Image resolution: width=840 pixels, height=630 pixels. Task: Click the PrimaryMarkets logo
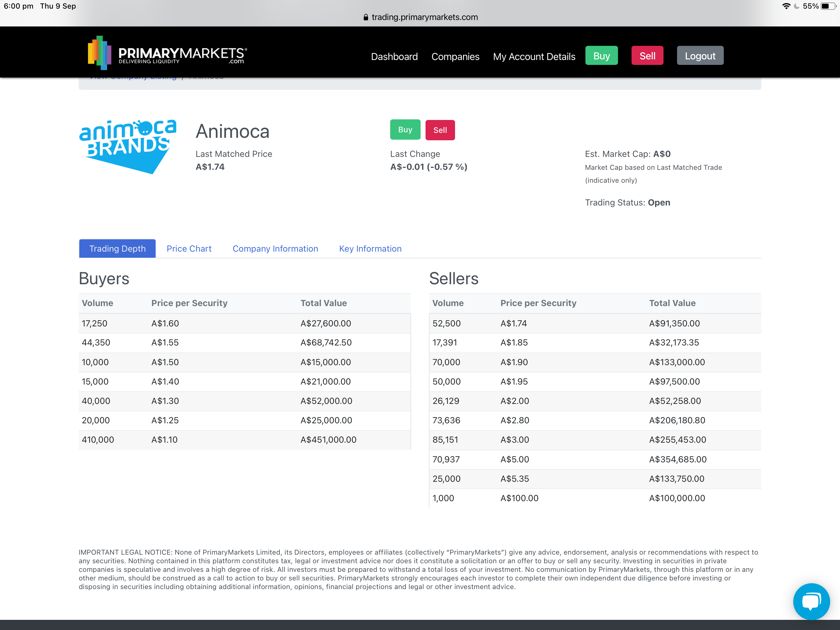168,53
